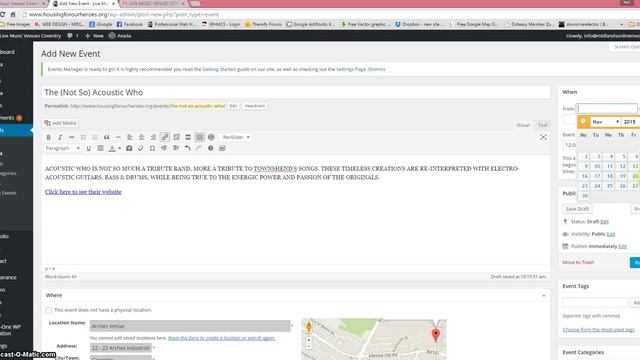Open the comments bubble in admin bar
This screenshot has height=360, width=640.
click(x=73, y=36)
